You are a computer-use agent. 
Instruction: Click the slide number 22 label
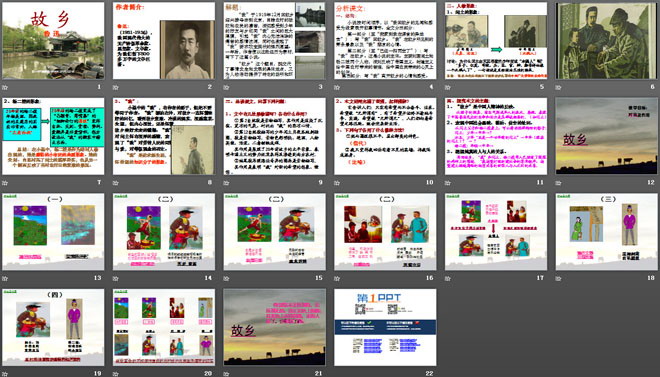coord(429,373)
